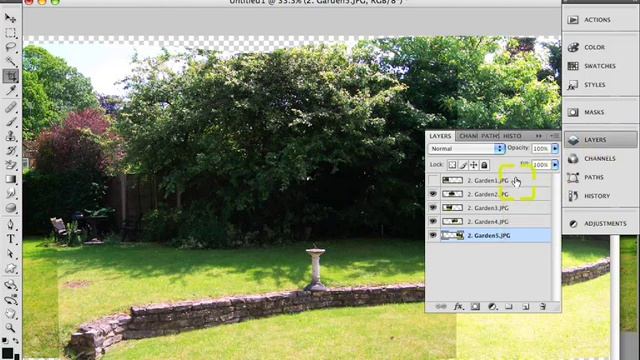
Task: Add a layer mask
Action: (x=475, y=307)
